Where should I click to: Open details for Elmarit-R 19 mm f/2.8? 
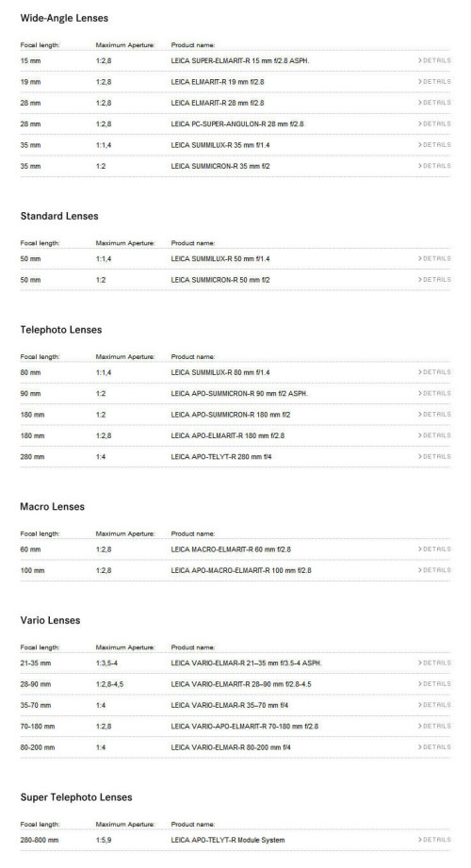click(x=434, y=82)
